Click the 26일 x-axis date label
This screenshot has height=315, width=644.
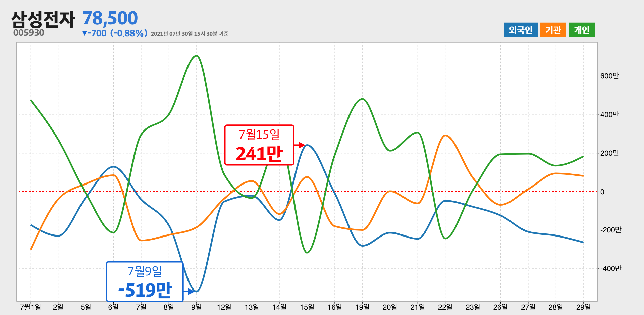click(x=500, y=307)
